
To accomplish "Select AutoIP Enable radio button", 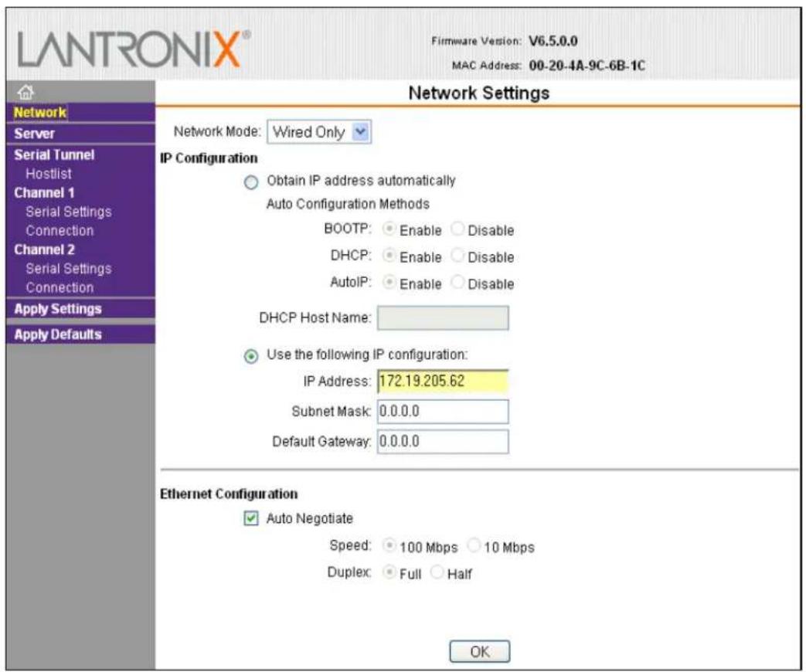I will [x=389, y=282].
